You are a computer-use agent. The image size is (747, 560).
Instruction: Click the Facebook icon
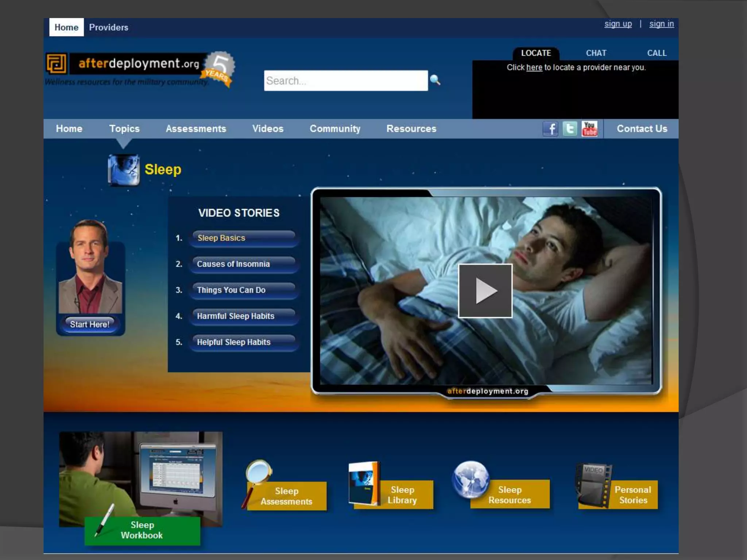coord(550,129)
